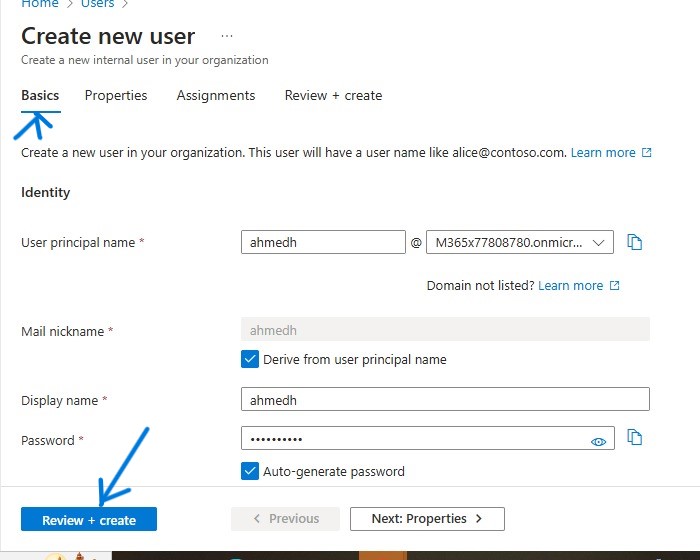Open Learn more link about user names
700x560 pixels.
click(603, 153)
